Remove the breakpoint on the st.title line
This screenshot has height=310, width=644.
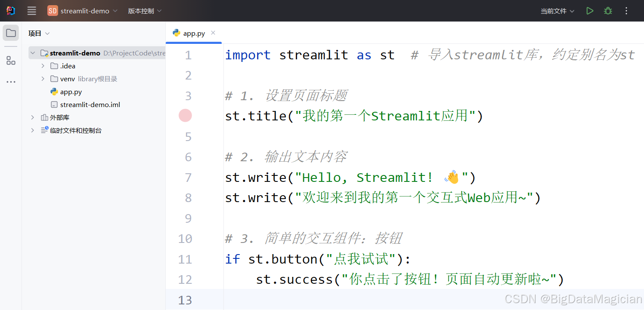[x=185, y=116]
